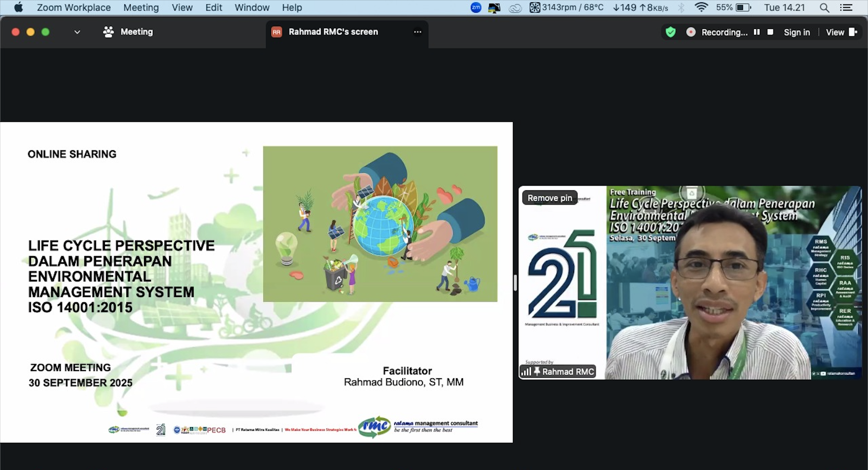The height and width of the screenshot is (470, 868).
Task: Open more options on Rahmad RMC's screen tab
Action: (x=417, y=32)
